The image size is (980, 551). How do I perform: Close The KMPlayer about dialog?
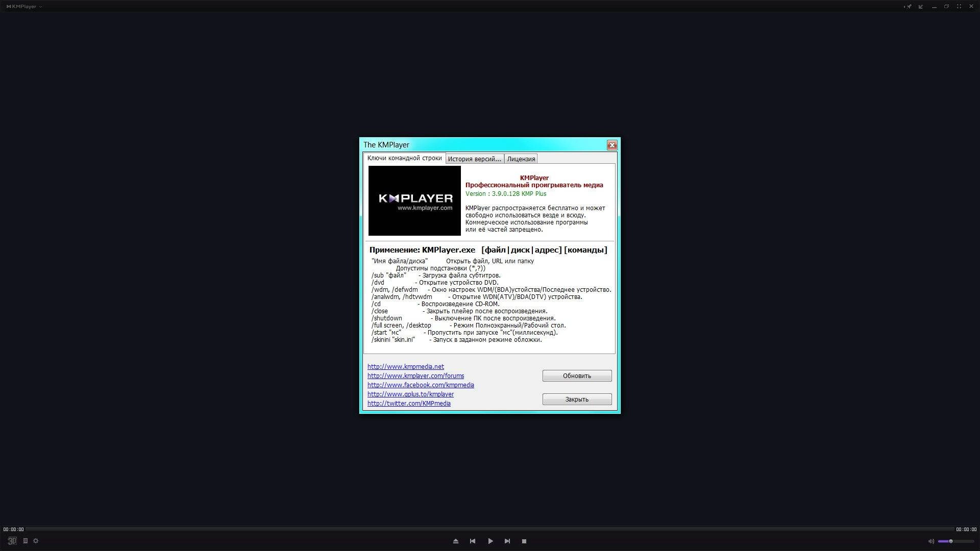612,145
